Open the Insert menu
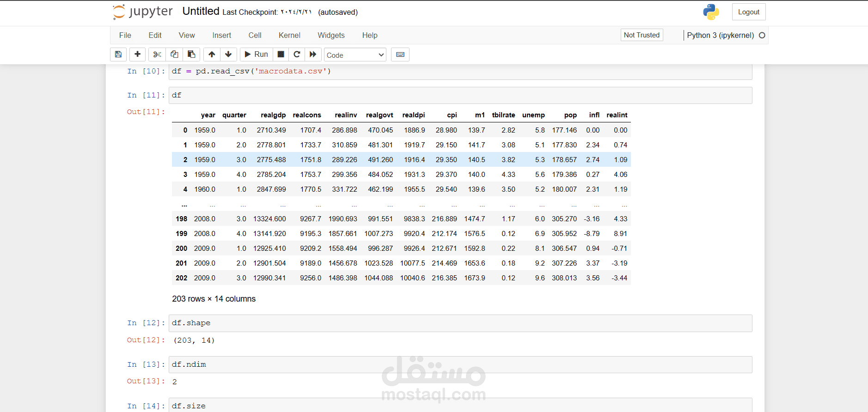The image size is (868, 412). tap(222, 35)
